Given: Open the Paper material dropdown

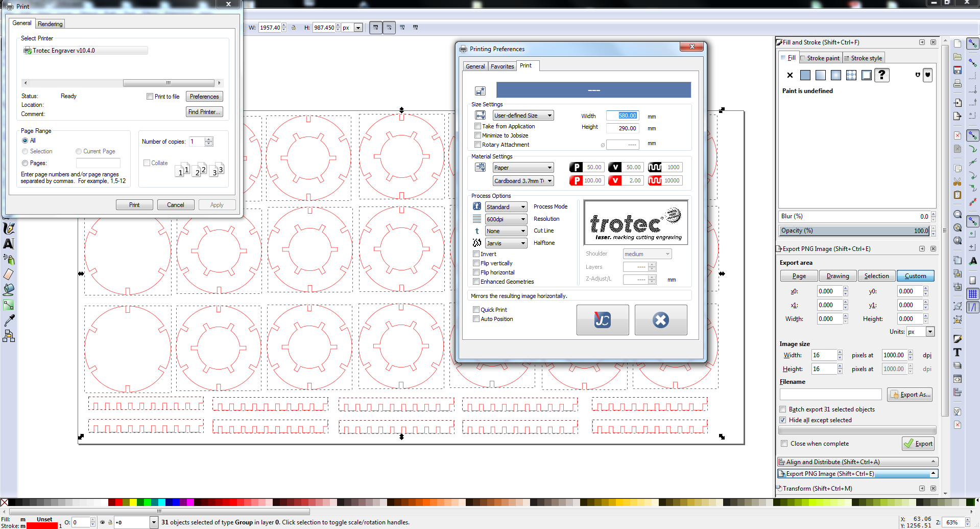Looking at the screenshot, I should point(523,168).
